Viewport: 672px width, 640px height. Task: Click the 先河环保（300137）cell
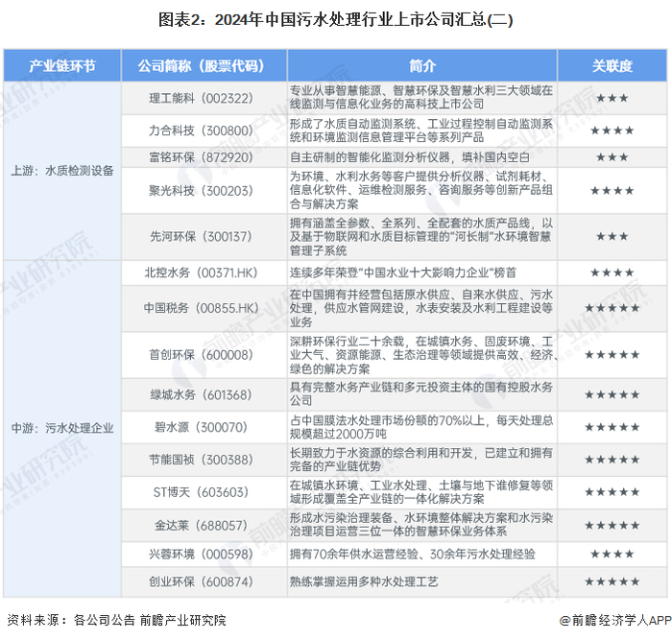click(204, 236)
